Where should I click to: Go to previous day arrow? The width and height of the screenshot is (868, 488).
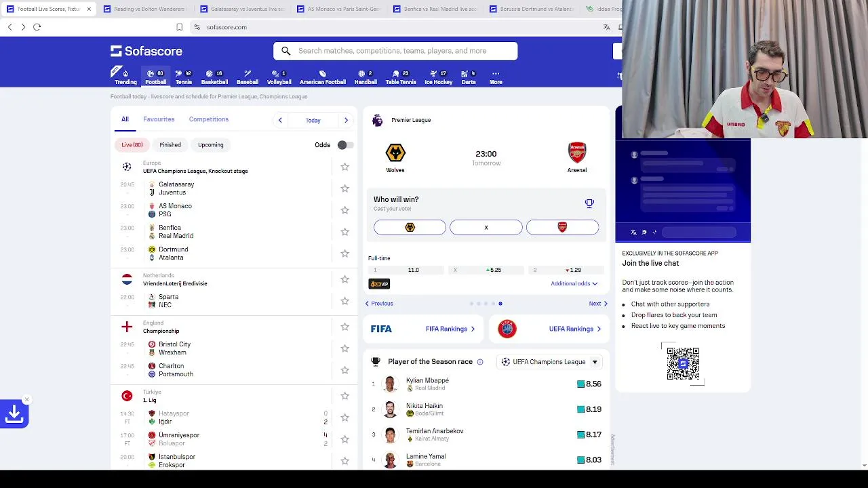(x=280, y=120)
